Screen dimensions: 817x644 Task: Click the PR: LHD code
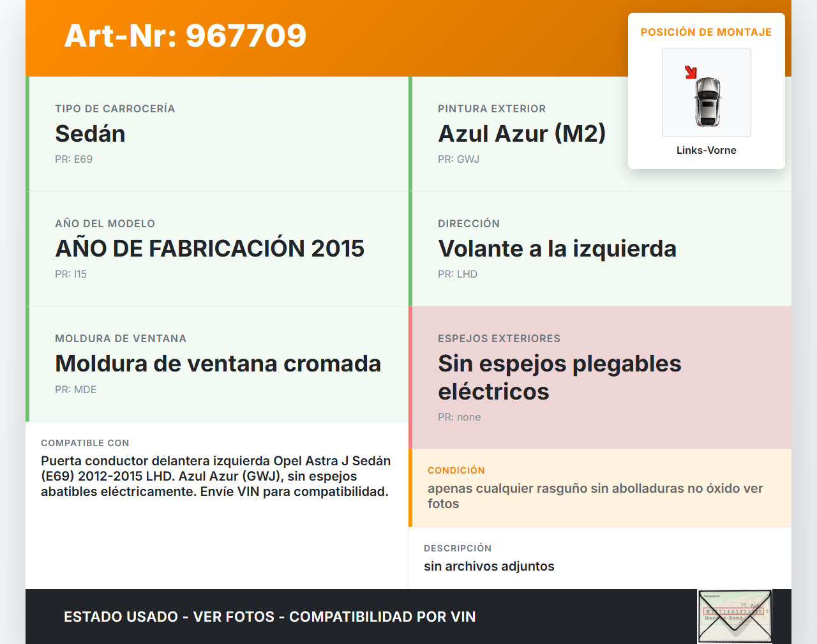point(458,274)
